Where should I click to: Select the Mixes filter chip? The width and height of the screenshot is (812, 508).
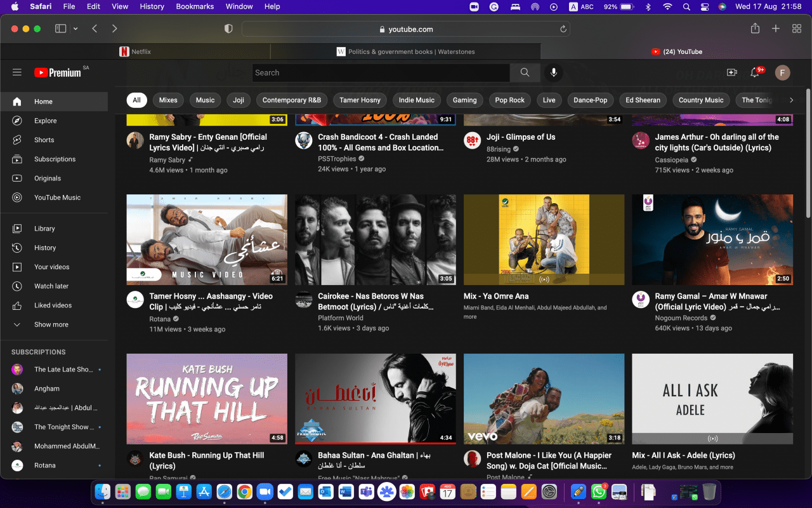[x=168, y=100]
